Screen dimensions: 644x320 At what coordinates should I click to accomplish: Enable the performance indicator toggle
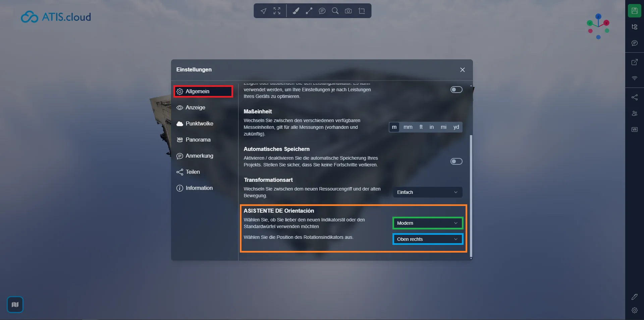tap(456, 90)
